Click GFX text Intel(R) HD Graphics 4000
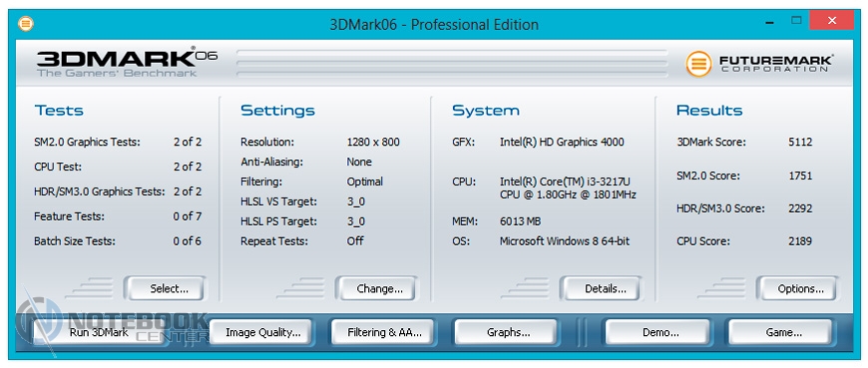 click(x=562, y=142)
